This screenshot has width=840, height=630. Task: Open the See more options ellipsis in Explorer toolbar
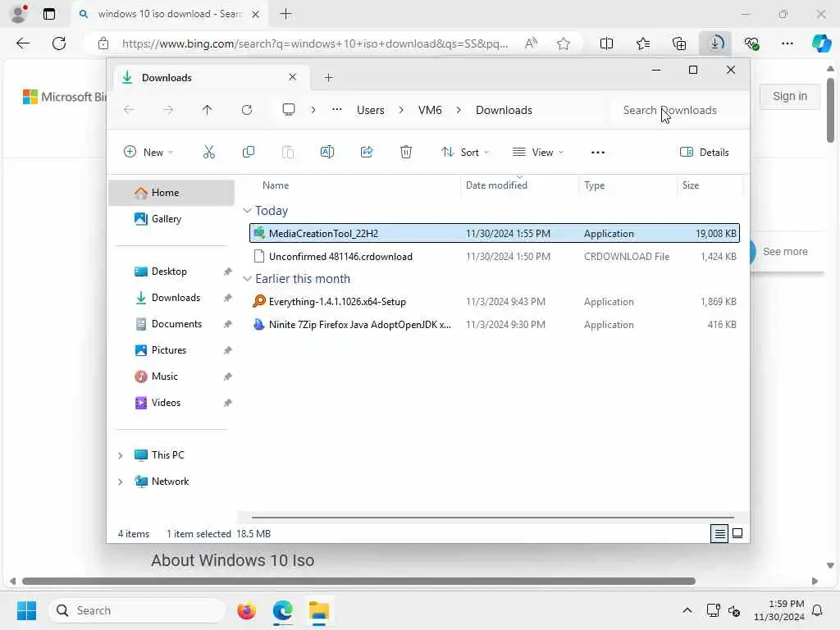pyautogui.click(x=598, y=152)
